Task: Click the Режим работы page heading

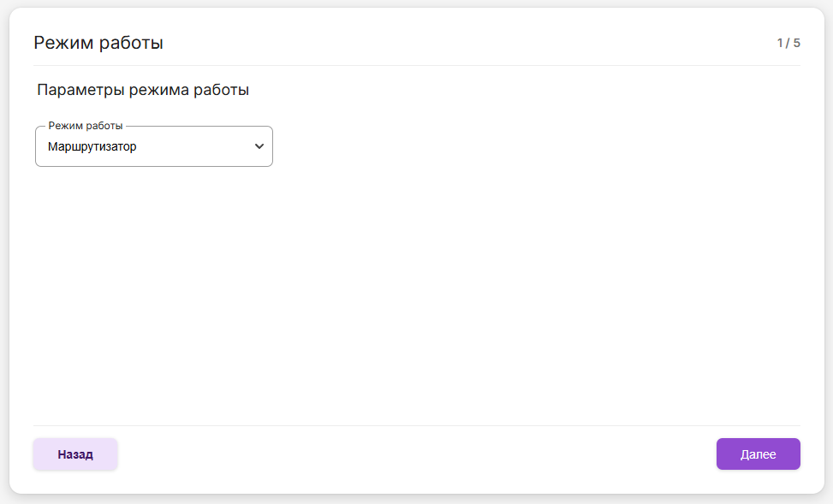Action: (98, 43)
